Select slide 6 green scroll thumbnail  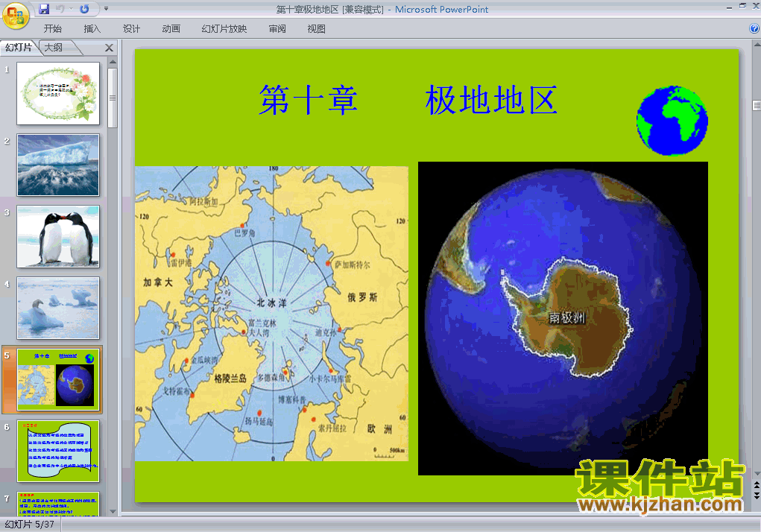coord(58,451)
